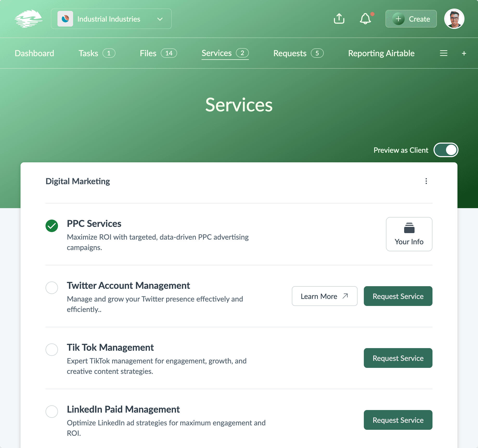Viewport: 478px width, 448px height.
Task: Add a new module using the plus icon
Action: (x=464, y=53)
